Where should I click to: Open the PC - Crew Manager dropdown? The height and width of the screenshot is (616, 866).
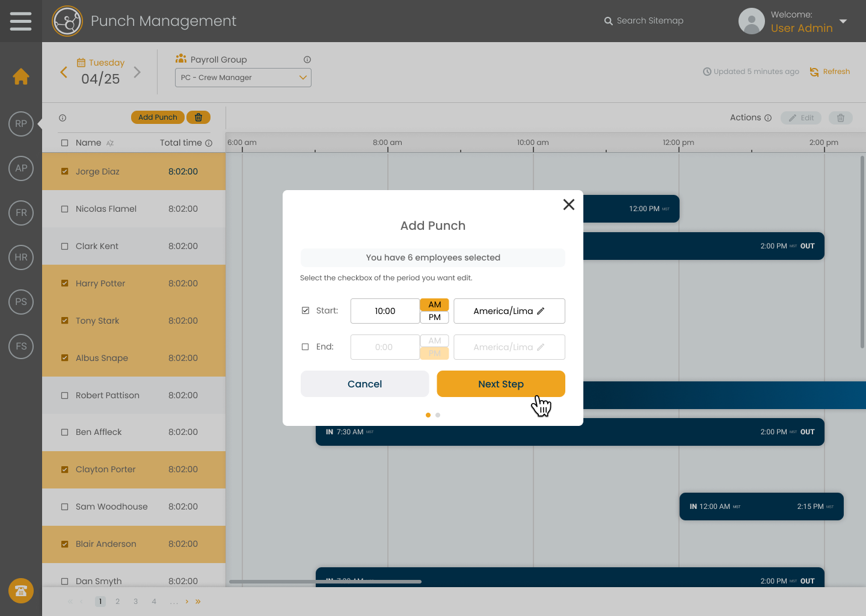click(243, 78)
